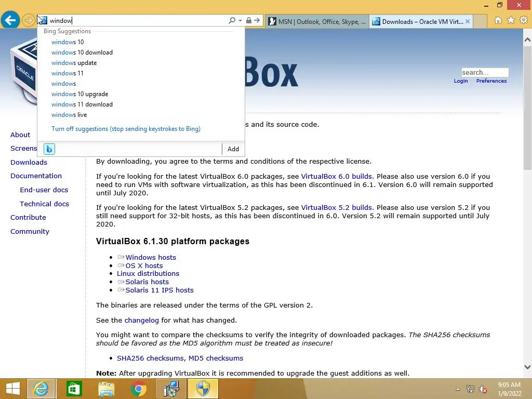Click the page scrollbar down arrow
This screenshot has height=399, width=532.
click(x=527, y=367)
